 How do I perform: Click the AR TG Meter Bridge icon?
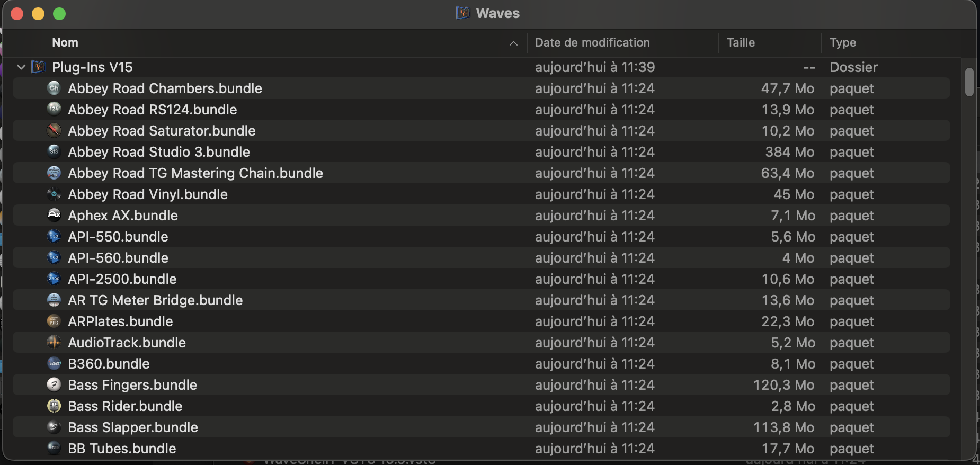coord(54,300)
